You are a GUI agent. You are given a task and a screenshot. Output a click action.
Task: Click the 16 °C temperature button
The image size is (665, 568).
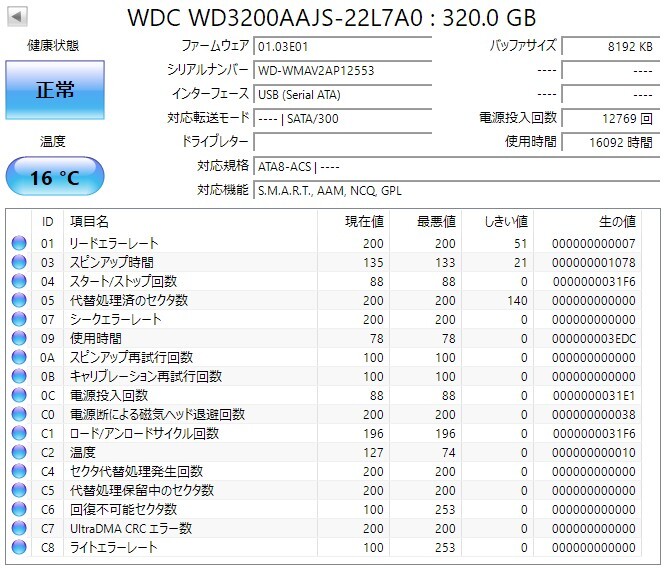tap(55, 176)
